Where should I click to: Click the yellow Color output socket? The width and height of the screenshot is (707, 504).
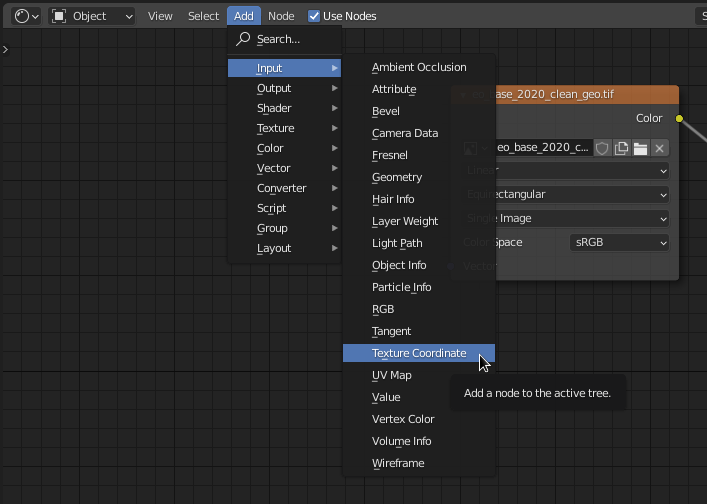click(679, 119)
